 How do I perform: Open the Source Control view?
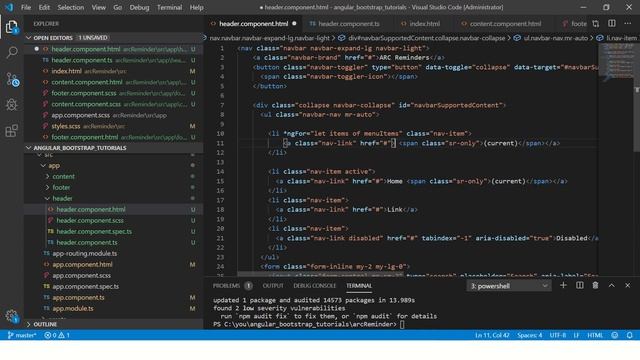point(12,79)
